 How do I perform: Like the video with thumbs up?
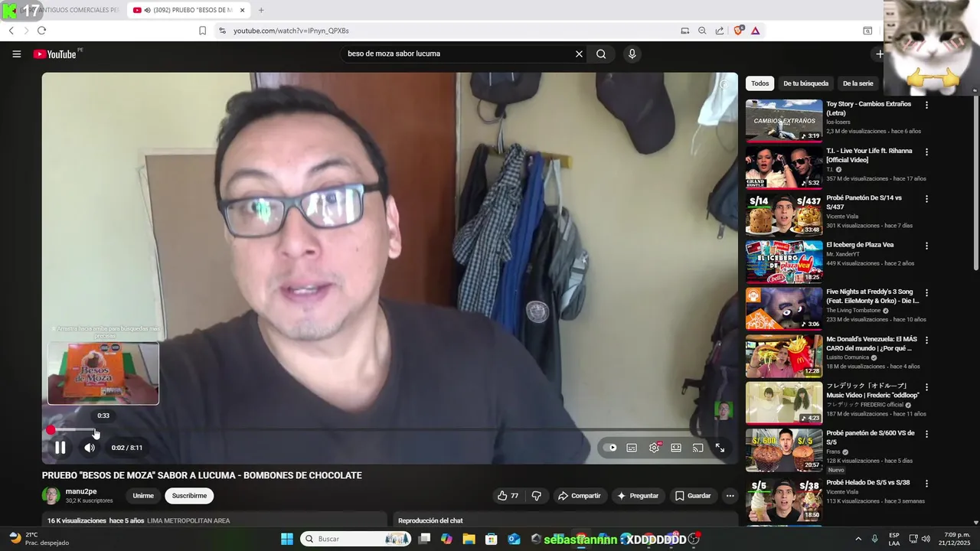(x=508, y=496)
